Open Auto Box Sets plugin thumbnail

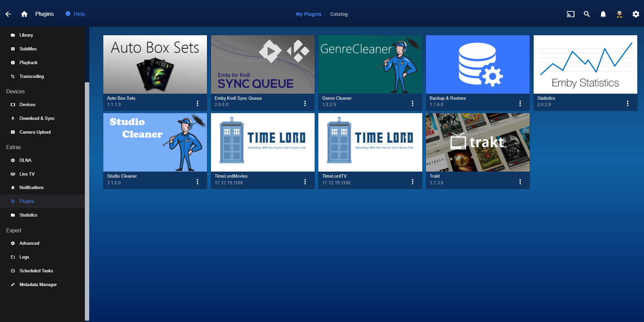point(155,64)
